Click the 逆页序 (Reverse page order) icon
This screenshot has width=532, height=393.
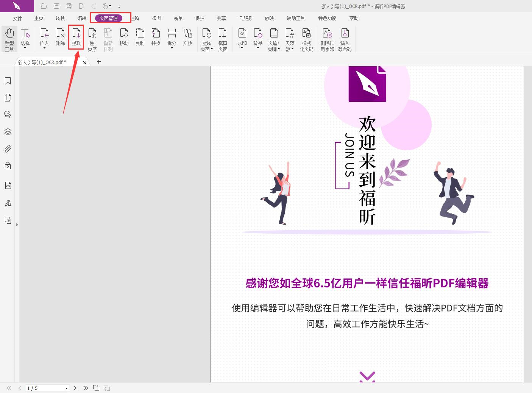click(92, 38)
